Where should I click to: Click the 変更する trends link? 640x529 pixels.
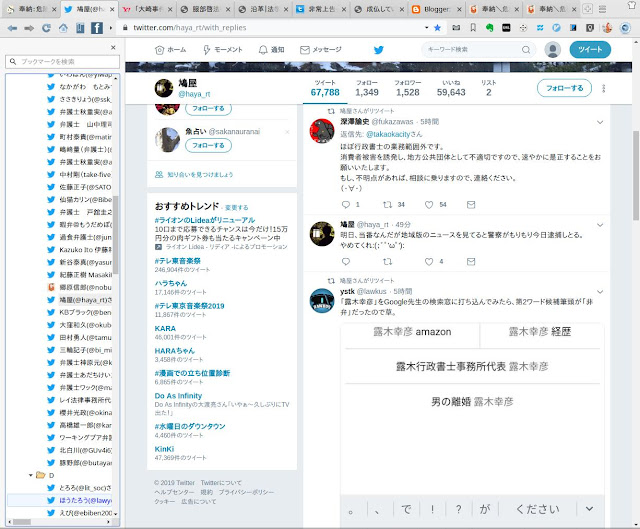[236, 208]
